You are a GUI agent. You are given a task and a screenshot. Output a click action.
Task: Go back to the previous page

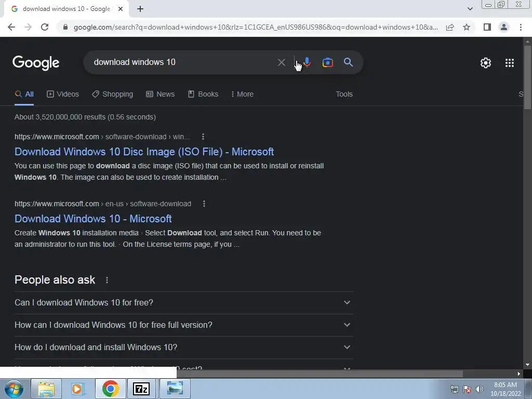click(11, 27)
